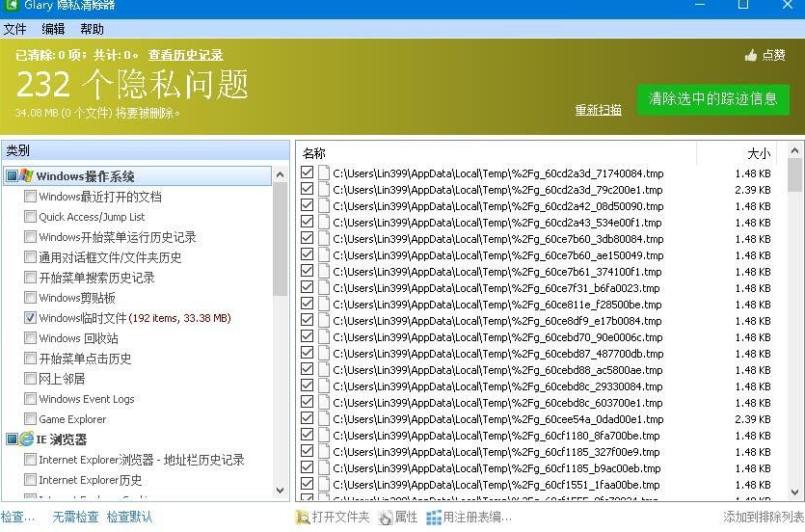This screenshot has height=532, width=805.
Task: Enable Windows 回收站 checkbox
Action: [x=30, y=337]
